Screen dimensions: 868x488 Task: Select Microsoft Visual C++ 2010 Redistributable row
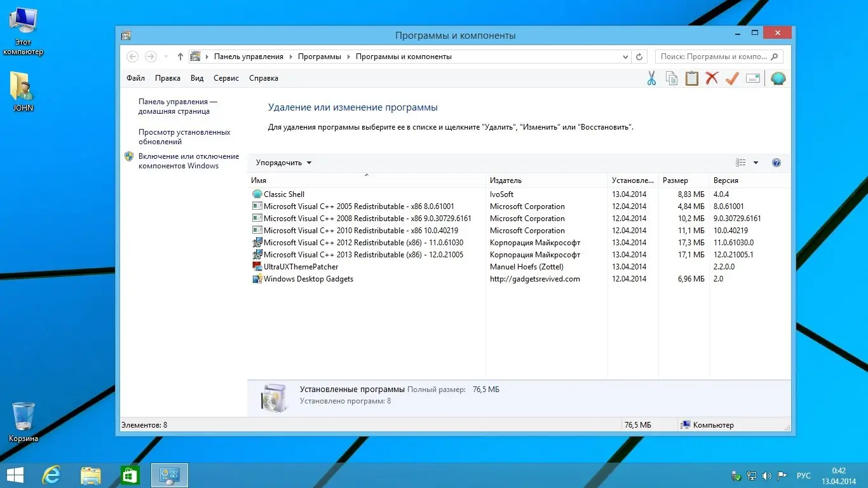tap(519, 231)
